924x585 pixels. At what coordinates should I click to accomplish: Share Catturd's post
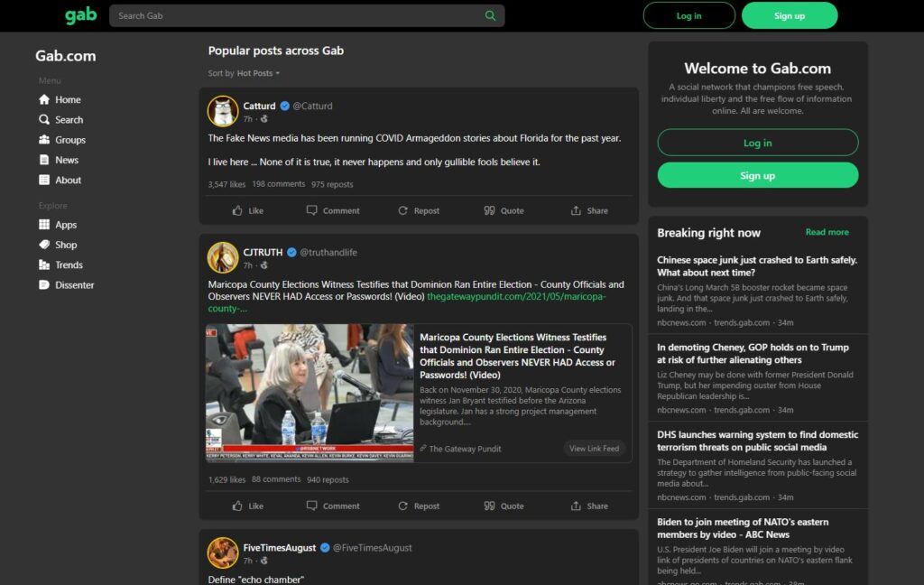click(x=589, y=210)
